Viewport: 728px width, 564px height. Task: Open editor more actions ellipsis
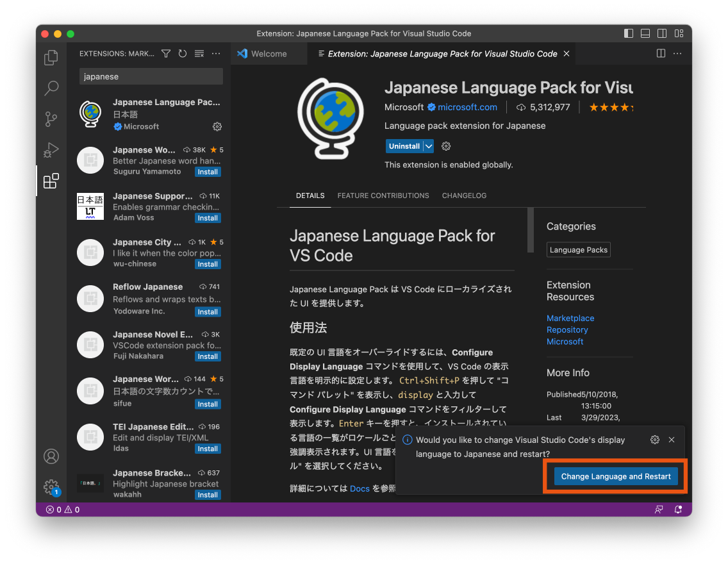point(677,53)
